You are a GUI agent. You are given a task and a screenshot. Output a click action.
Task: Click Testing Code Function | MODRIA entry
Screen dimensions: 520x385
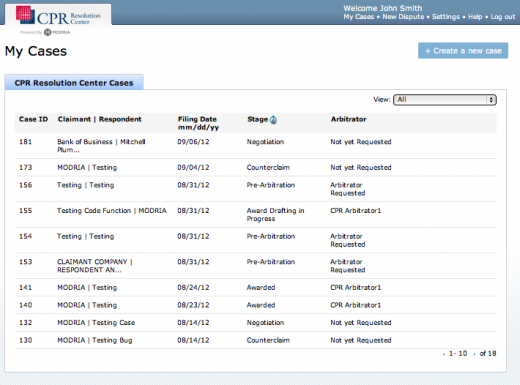click(112, 211)
